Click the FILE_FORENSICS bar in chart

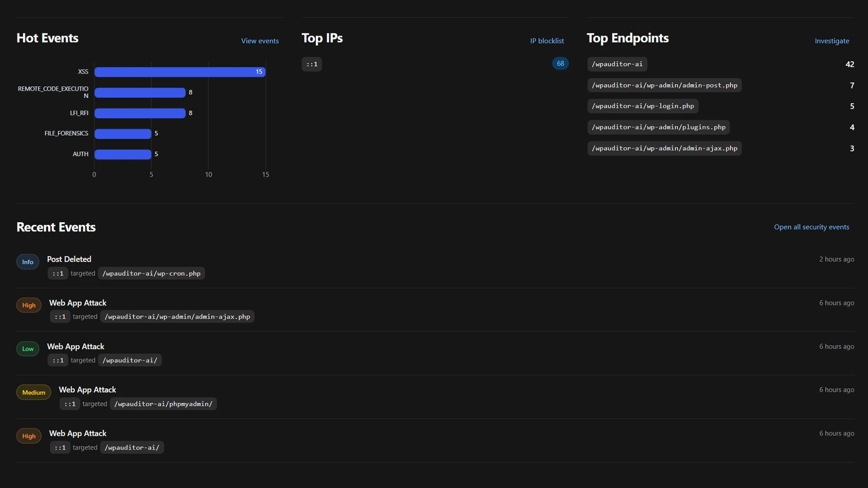123,134
